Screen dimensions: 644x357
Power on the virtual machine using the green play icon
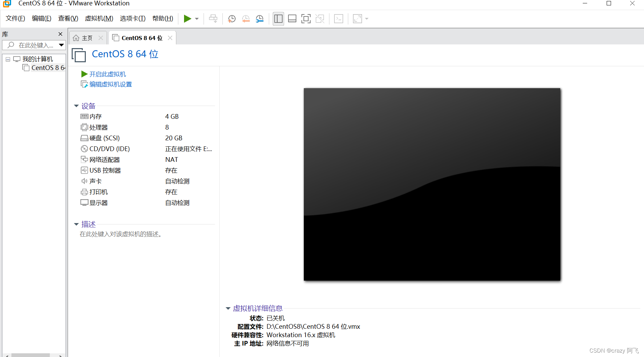pos(187,19)
